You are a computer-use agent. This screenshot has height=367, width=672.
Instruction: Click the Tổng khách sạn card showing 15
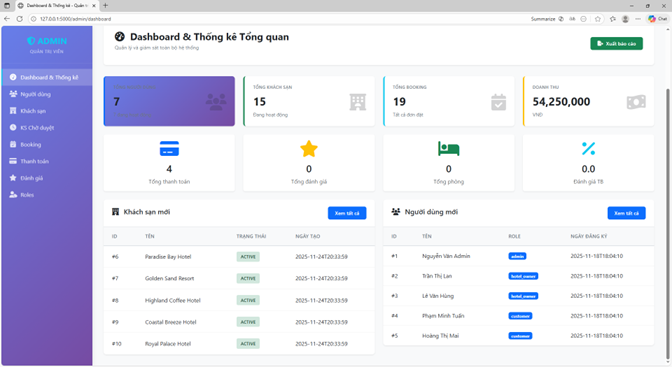tap(309, 101)
